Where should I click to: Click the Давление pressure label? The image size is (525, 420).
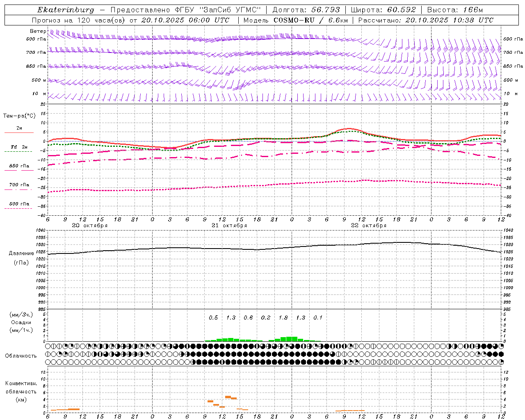[x=21, y=253]
